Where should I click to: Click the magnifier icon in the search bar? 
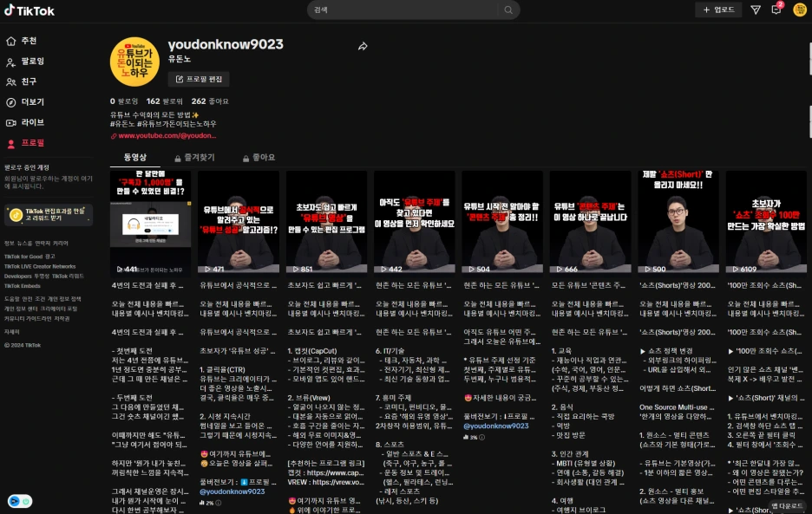pos(507,10)
